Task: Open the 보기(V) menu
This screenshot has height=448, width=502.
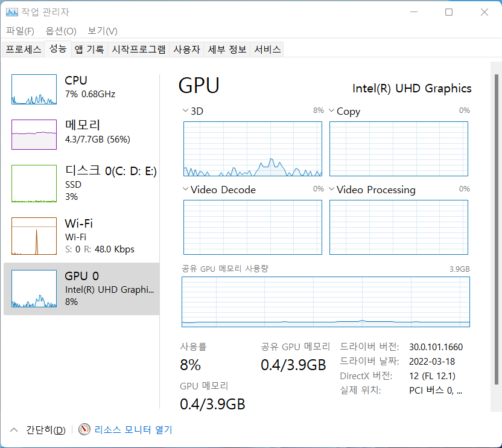Action: tap(103, 31)
